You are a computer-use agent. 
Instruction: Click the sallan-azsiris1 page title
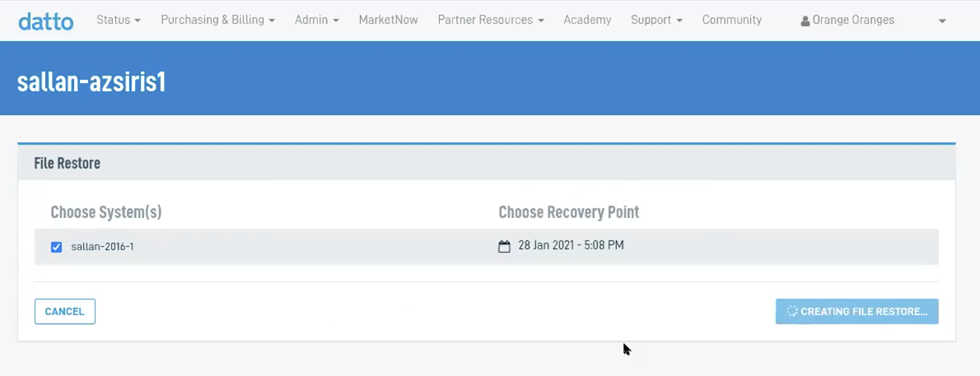pos(91,82)
